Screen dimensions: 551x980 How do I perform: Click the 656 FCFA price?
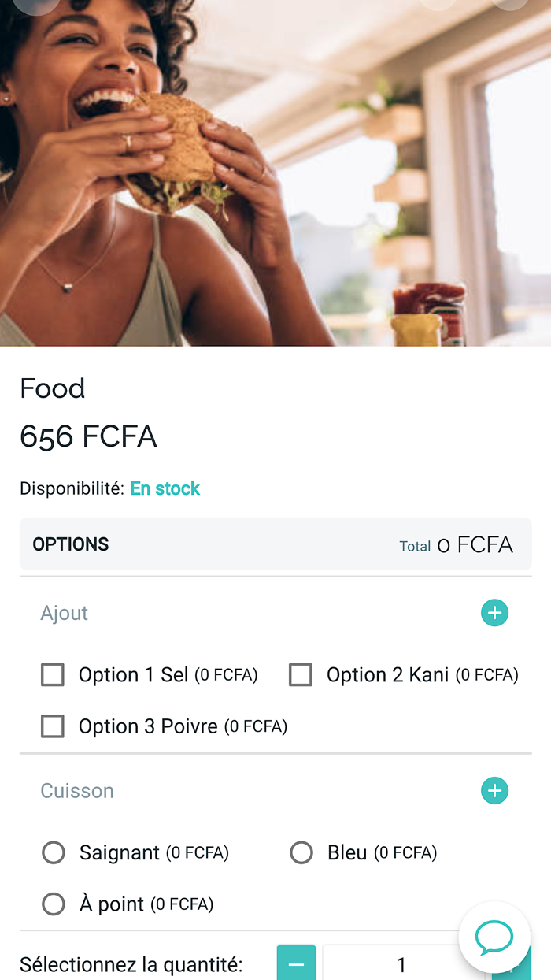tap(89, 436)
